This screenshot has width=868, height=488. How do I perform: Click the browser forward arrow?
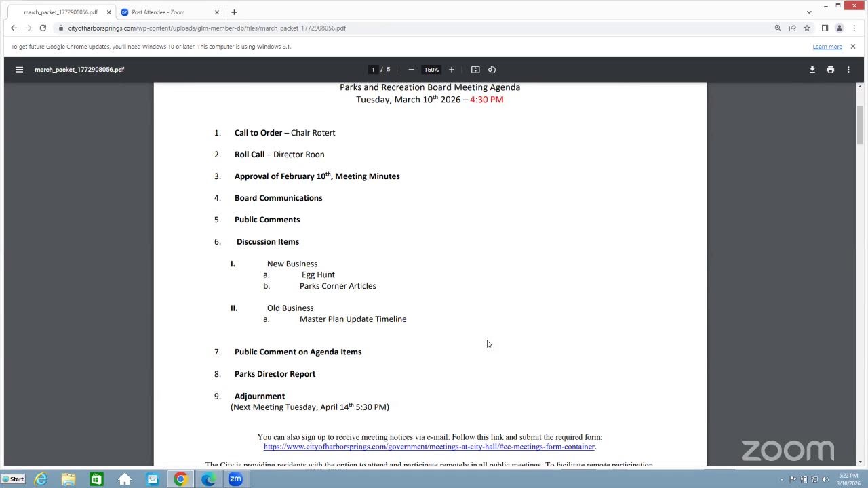(28, 28)
